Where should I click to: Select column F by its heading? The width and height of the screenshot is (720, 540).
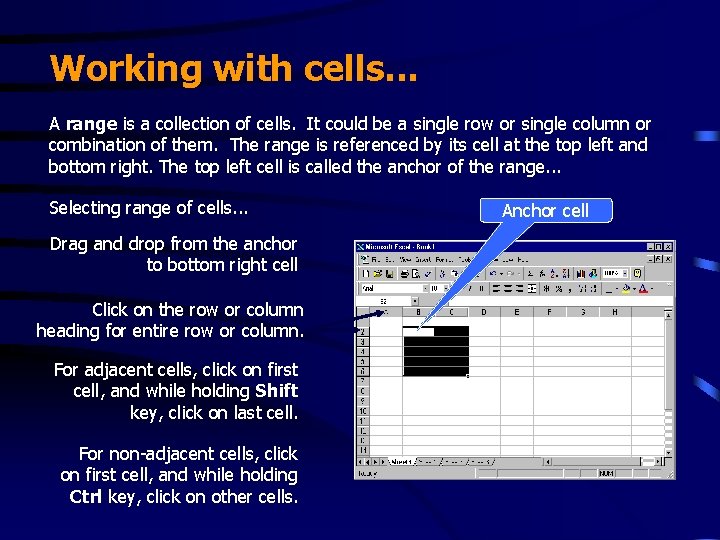click(x=549, y=312)
